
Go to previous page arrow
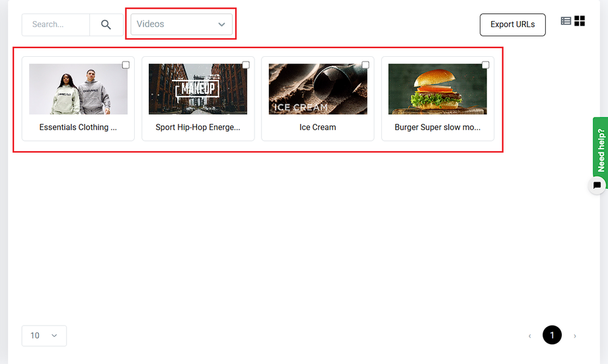point(529,336)
